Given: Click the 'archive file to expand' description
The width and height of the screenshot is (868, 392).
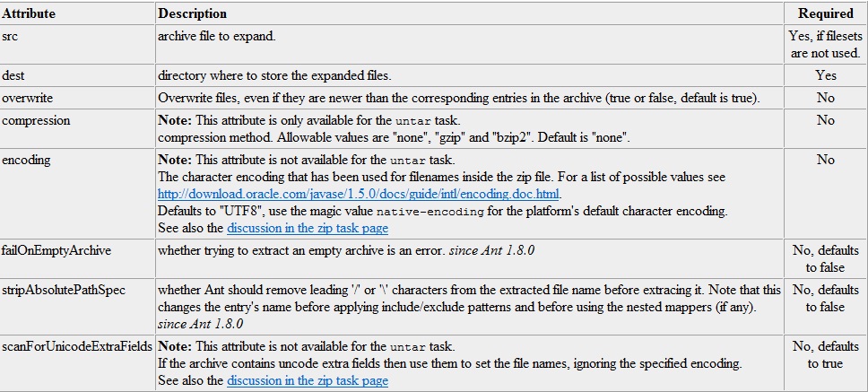Looking at the screenshot, I should [x=216, y=37].
